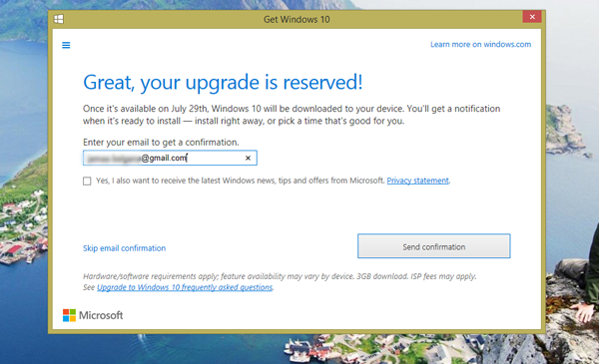Click the 'Yes, I also want to receive' label
Image resolution: width=599 pixels, height=364 pixels.
[240, 181]
